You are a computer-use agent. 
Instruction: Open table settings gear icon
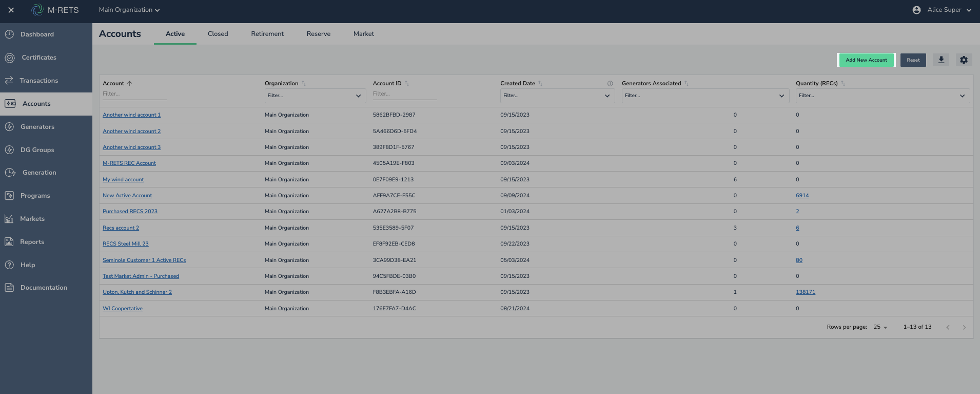click(964, 60)
